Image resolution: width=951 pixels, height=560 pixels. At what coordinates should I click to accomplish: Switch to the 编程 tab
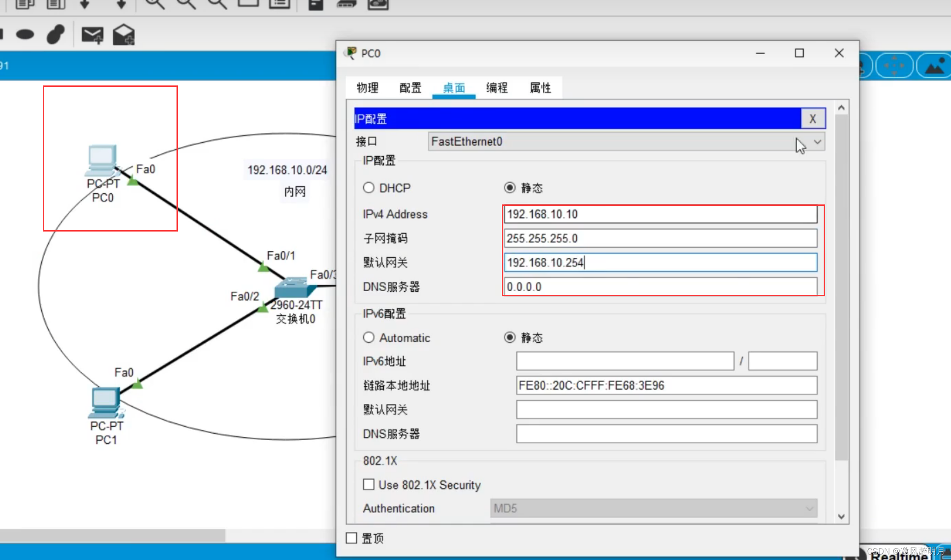click(x=497, y=88)
